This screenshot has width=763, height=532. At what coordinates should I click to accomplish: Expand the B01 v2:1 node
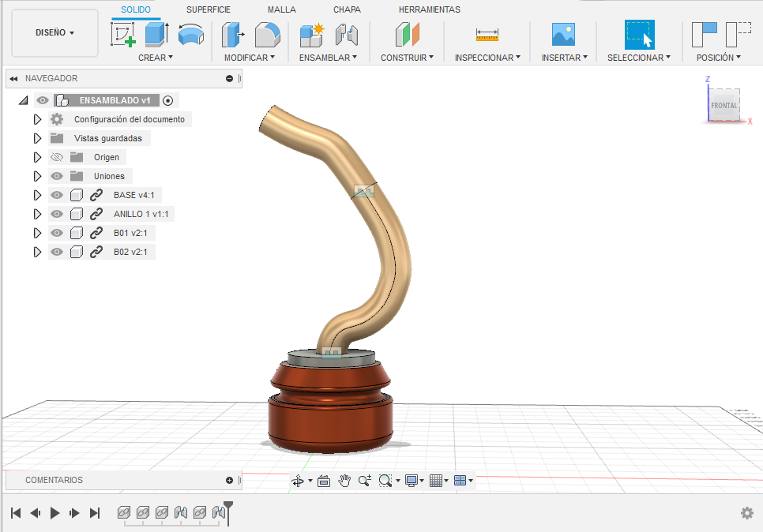point(37,233)
